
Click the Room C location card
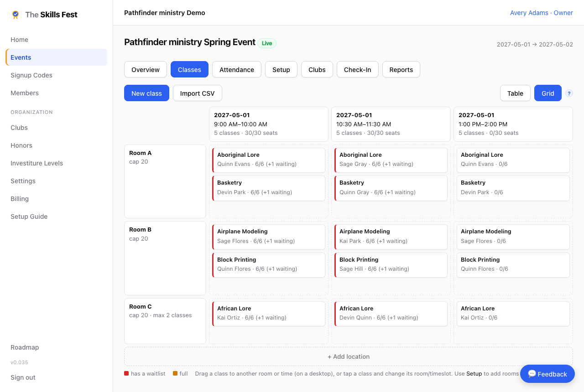pyautogui.click(x=165, y=321)
